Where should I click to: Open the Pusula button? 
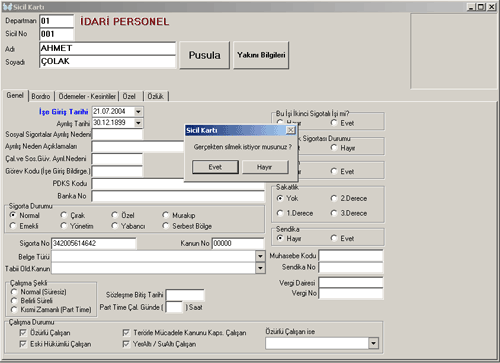204,55
